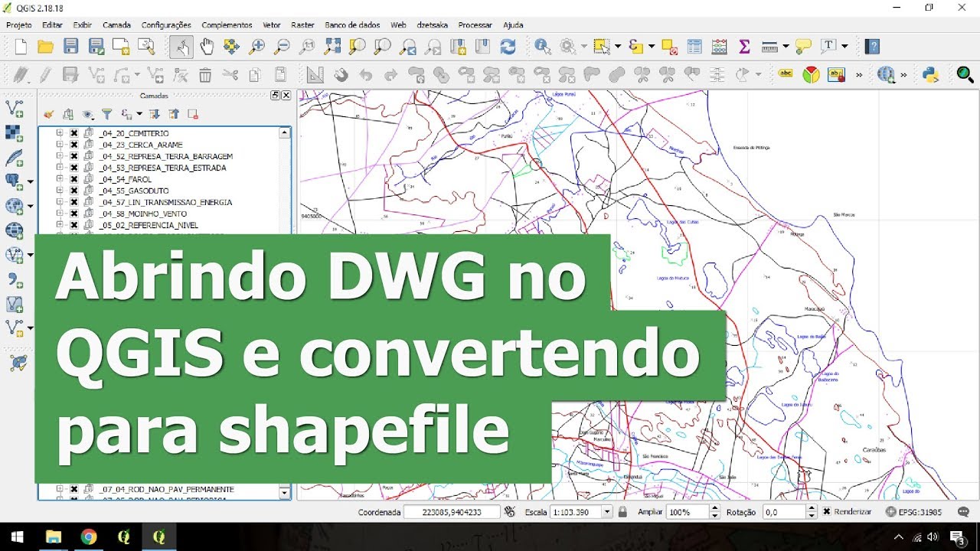This screenshot has height=551, width=980.
Task: Click the Add Vector Layer sidebar icon
Action: tap(14, 108)
